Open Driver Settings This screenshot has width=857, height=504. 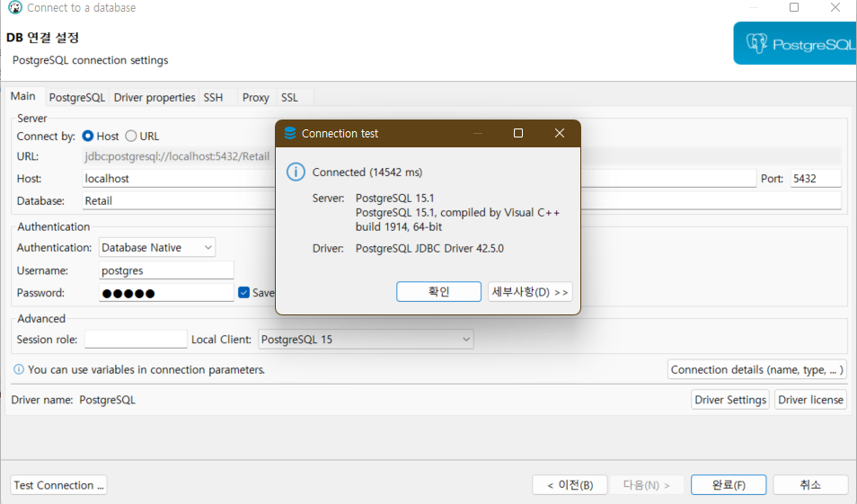(730, 400)
